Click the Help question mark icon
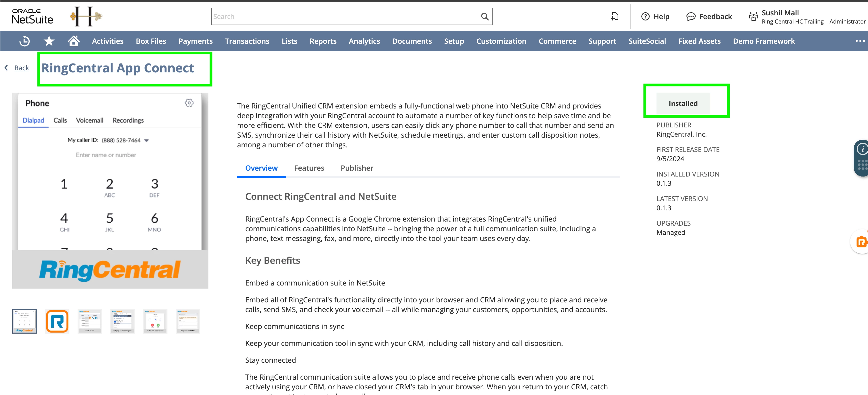This screenshot has width=868, height=395. pos(645,16)
